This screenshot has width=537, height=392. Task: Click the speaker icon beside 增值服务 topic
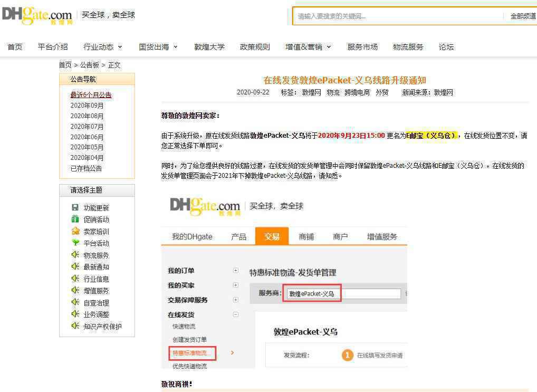[x=75, y=290]
